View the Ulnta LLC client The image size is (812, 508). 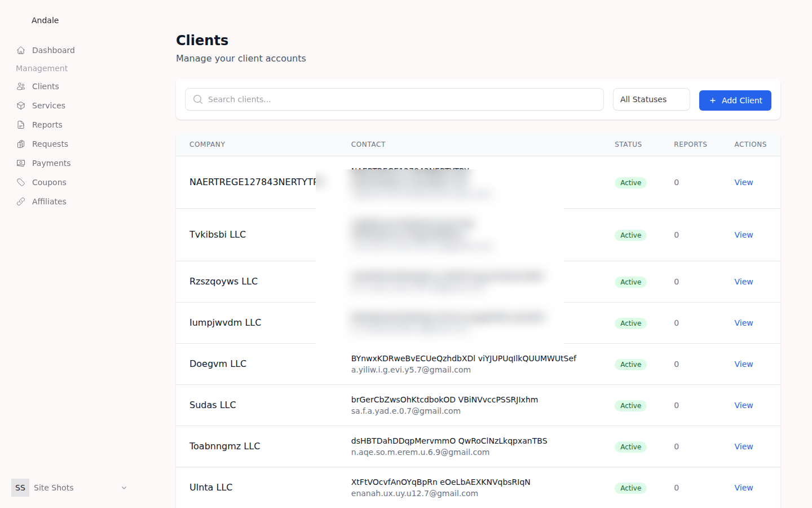(x=743, y=488)
